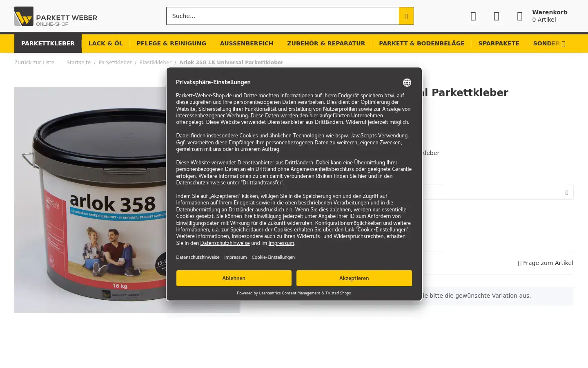Go to Parkettkleber breadcrumb
588x368 pixels.
115,63
